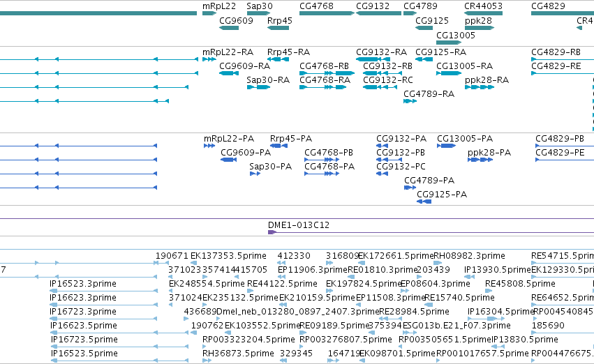Click transcript CG9609-RA
Screen dimensions: 594x364
245,66
